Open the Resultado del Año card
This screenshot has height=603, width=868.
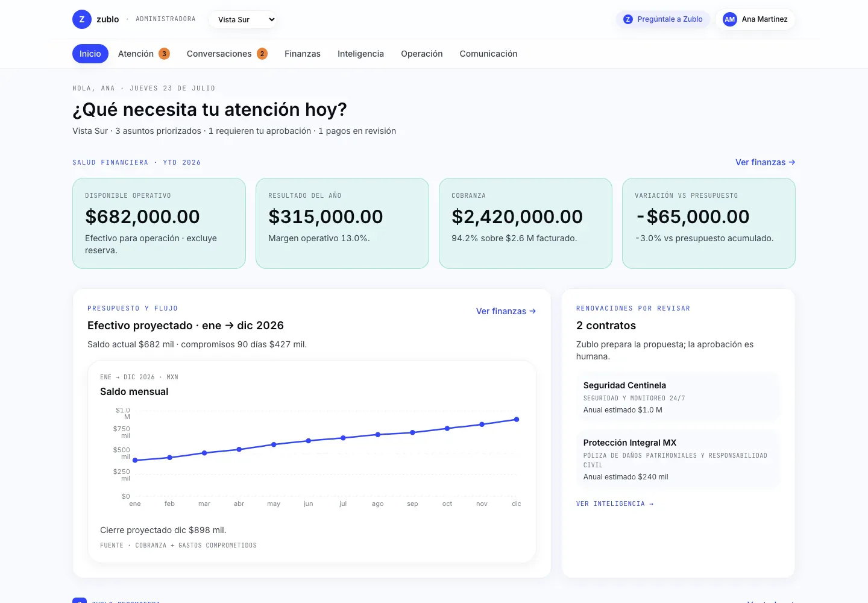342,223
